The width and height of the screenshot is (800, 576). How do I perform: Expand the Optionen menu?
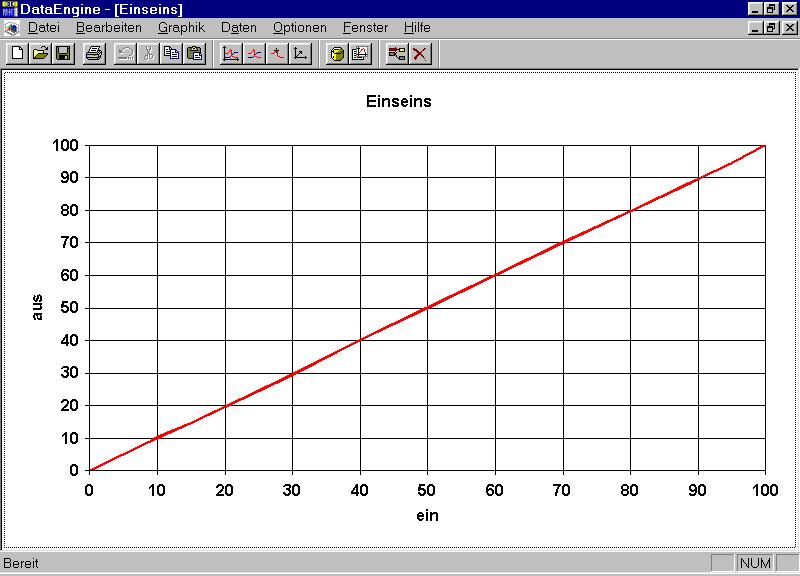(299, 28)
